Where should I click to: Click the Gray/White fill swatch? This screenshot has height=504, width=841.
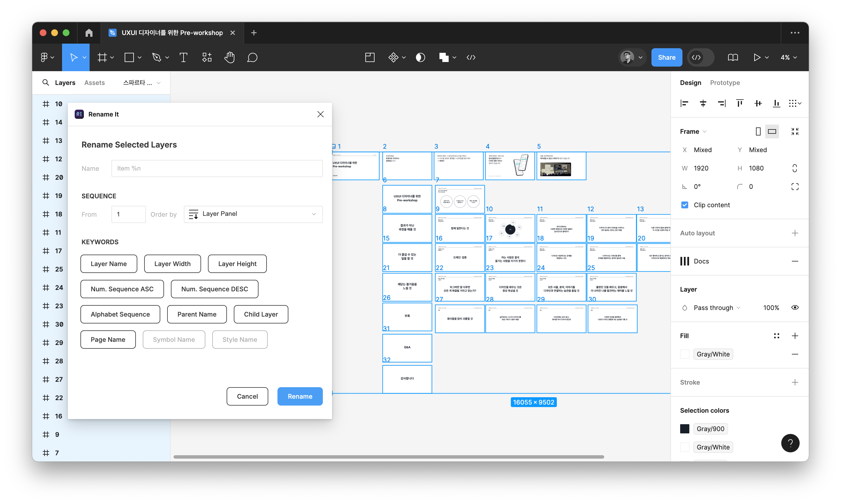685,354
